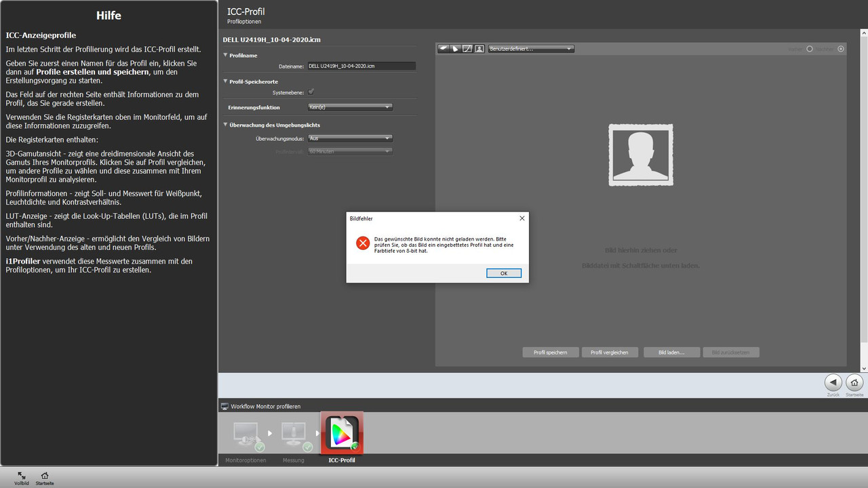Click the Hilfe panel heading
This screenshot has width=868, height=488.
(x=108, y=15)
